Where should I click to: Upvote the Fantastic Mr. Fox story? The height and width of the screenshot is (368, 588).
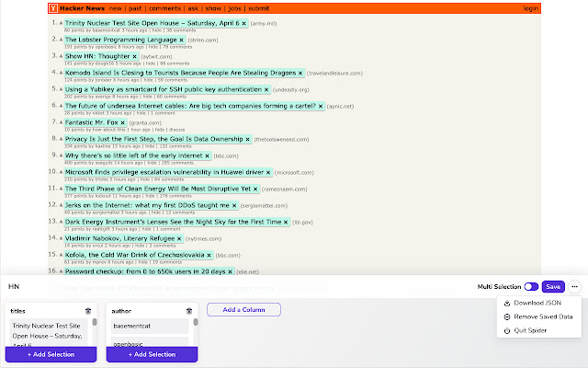coord(61,122)
